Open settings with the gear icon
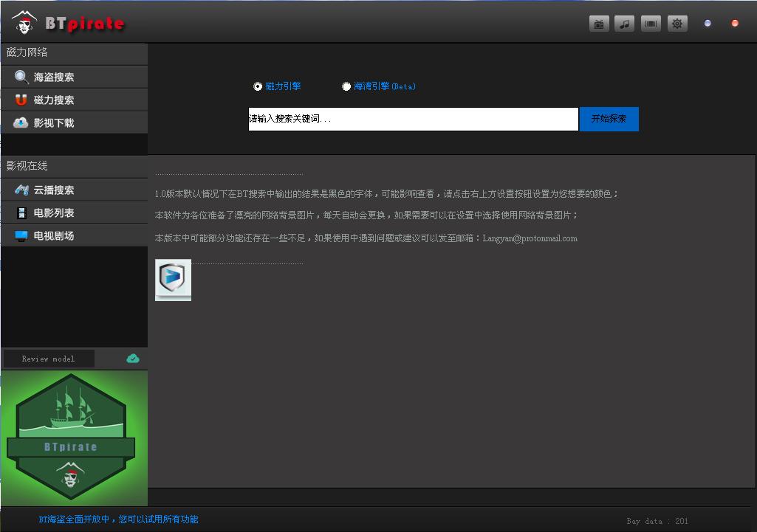The height and width of the screenshot is (532, 757). point(676,23)
